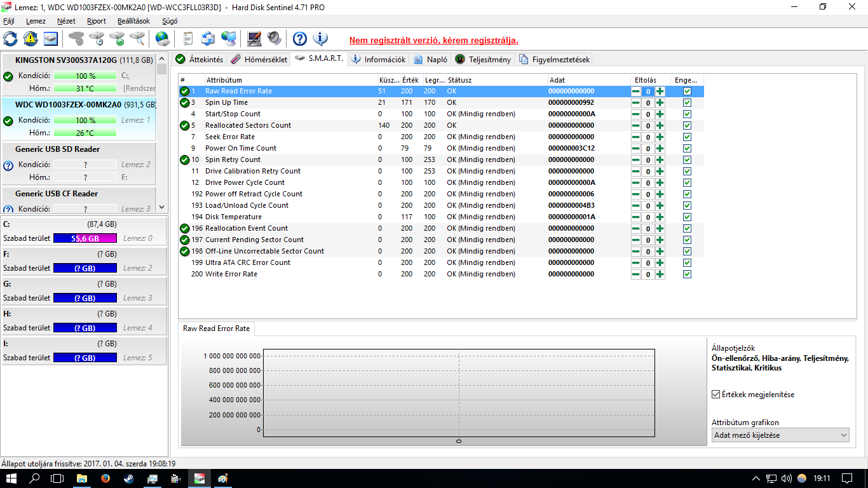
Task: Click the blue disk drive toolbar icon
Action: 51,39
